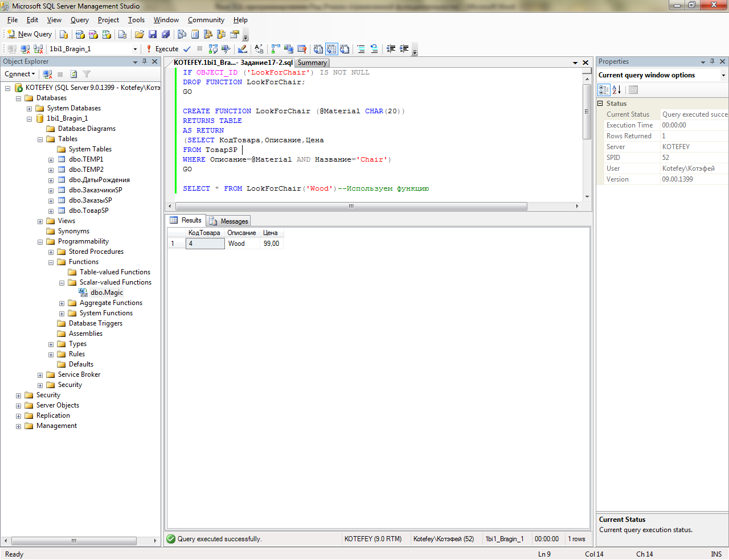Open Design Query in Editor
This screenshot has width=729, height=560.
[243, 49]
